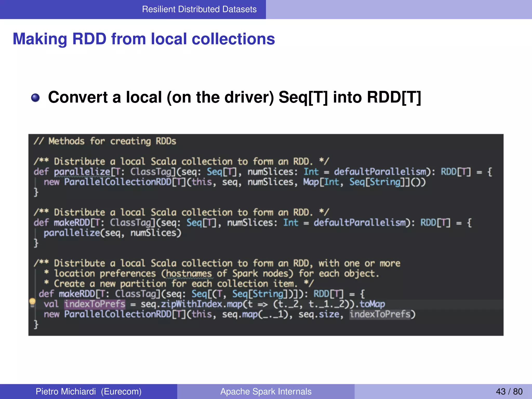Image resolution: width=532 pixels, height=399 pixels.
Task: Click the slide title Making RDD from local collections
Action: point(144,39)
